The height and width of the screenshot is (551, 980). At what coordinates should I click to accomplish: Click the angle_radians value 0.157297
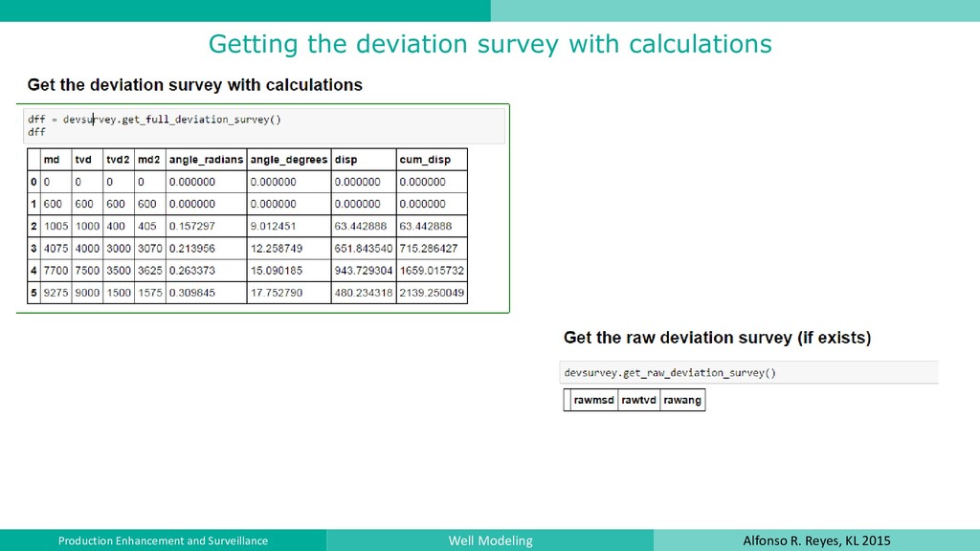pos(191,226)
